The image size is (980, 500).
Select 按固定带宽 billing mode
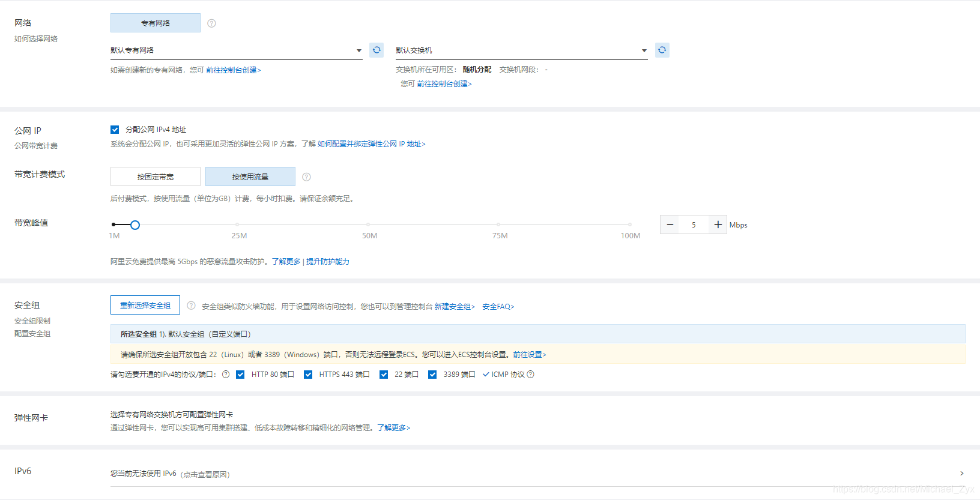(x=156, y=176)
